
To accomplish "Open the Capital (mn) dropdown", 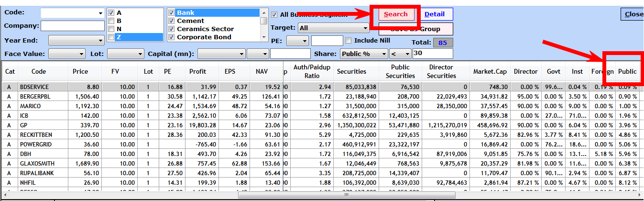I will pos(221,54).
